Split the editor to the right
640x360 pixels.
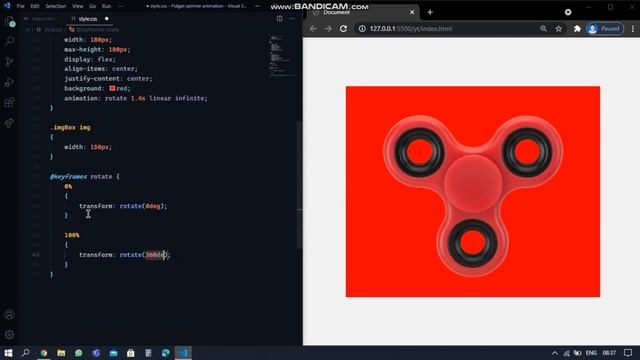[280, 18]
